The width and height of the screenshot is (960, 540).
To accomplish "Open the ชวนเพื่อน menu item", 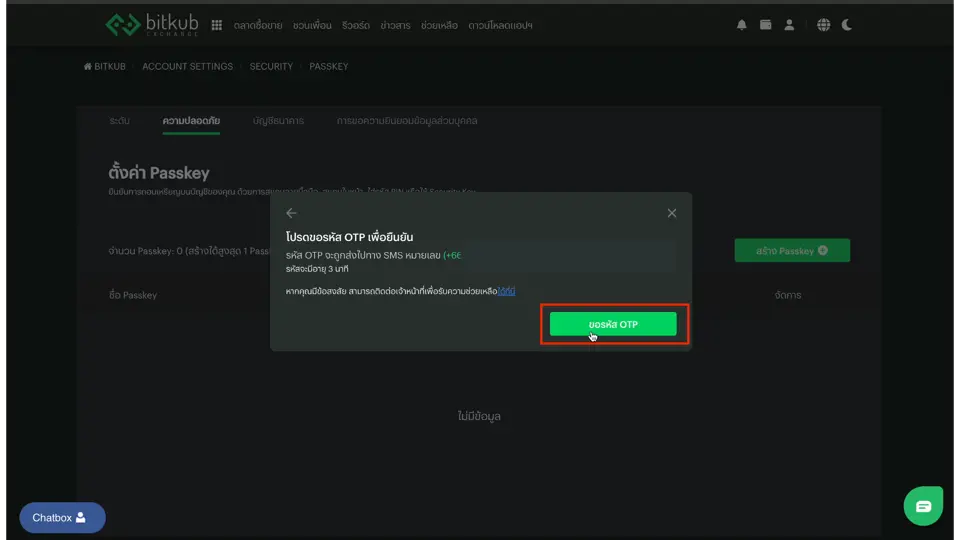I will [x=311, y=25].
